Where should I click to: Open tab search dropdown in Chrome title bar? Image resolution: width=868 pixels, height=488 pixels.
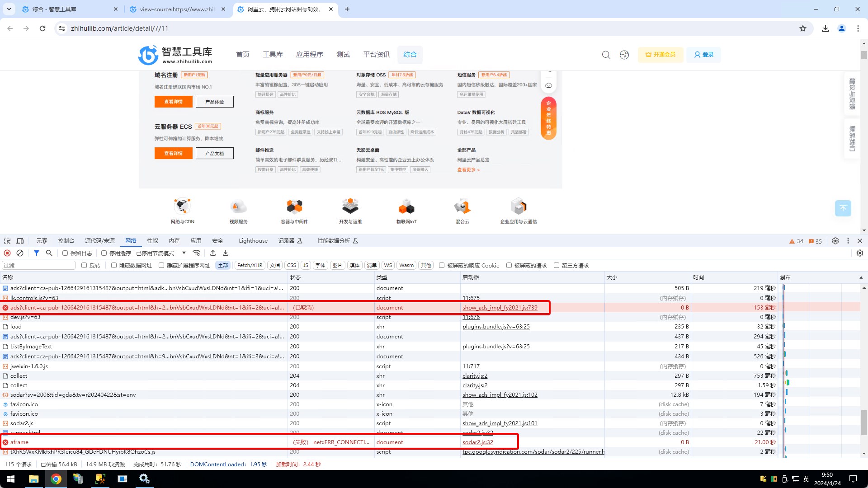click(9, 9)
